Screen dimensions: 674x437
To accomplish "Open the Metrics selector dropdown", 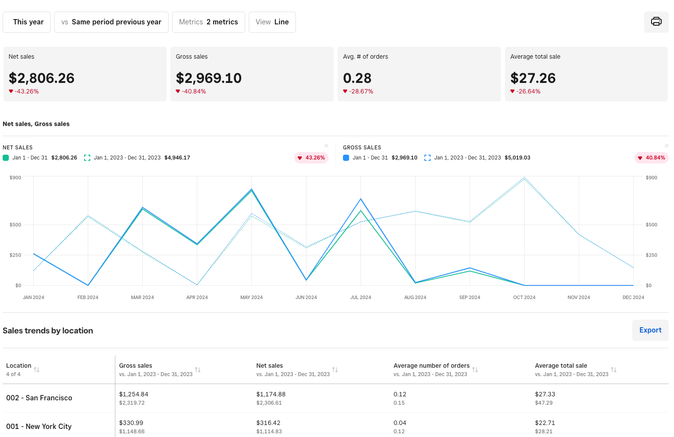I will click(x=208, y=22).
